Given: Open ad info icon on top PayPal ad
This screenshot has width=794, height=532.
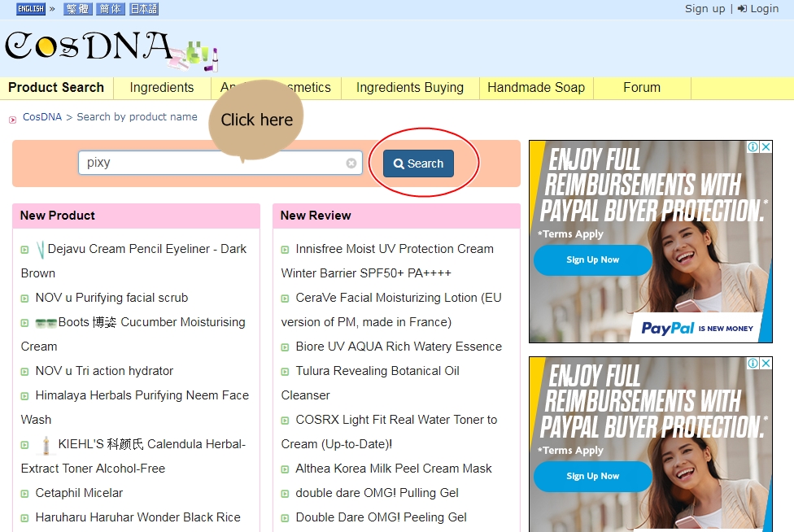Looking at the screenshot, I should pyautogui.click(x=753, y=146).
